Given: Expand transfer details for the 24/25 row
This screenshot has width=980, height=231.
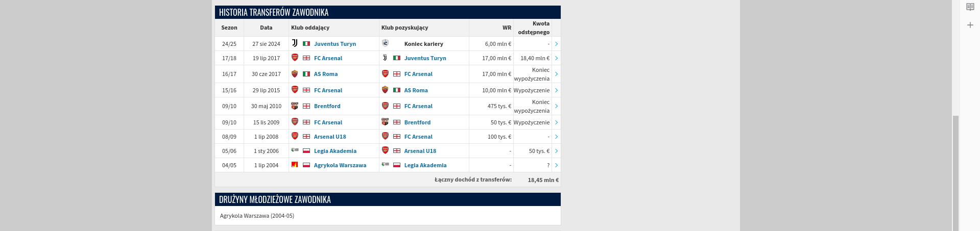Looking at the screenshot, I should (x=556, y=44).
